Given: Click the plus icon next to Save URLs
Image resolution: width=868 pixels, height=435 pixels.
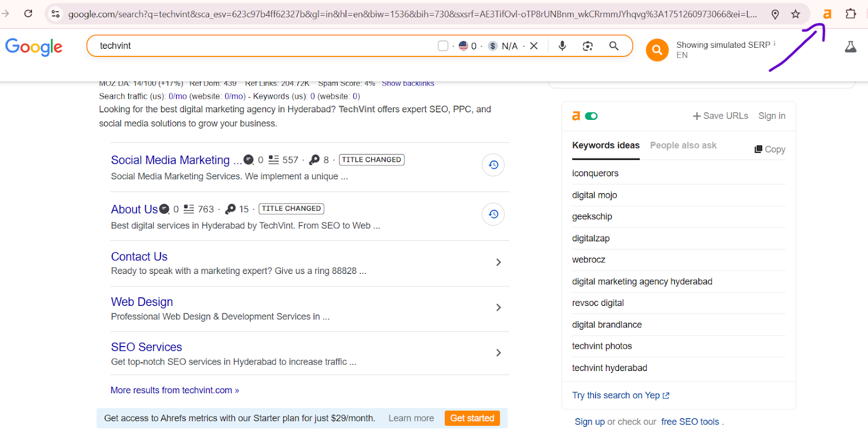Looking at the screenshot, I should [697, 116].
